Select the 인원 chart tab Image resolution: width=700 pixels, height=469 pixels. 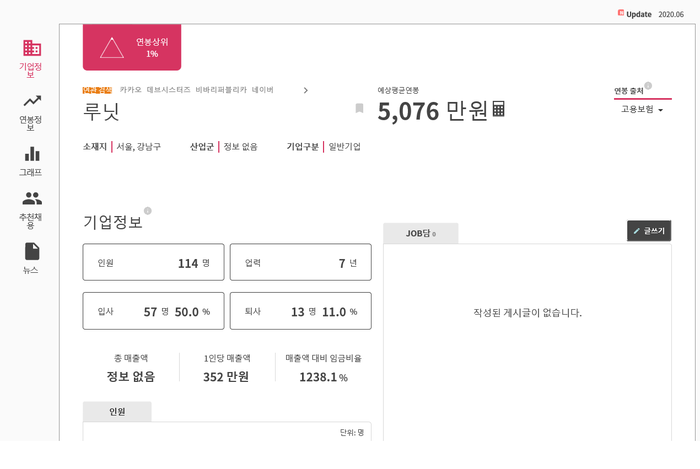tap(117, 411)
